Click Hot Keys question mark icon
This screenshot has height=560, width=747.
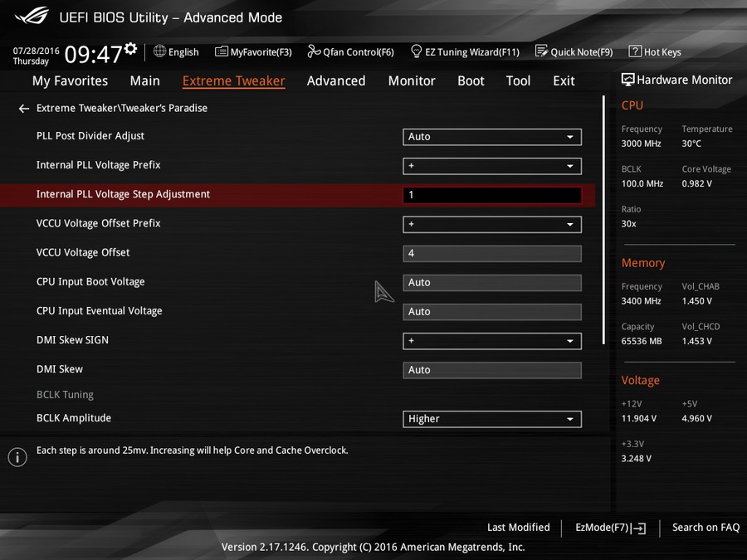pyautogui.click(x=635, y=51)
